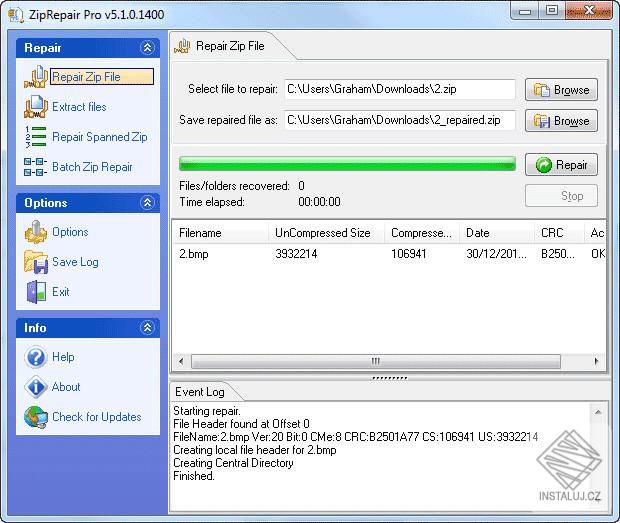Image resolution: width=620 pixels, height=523 pixels.
Task: Click the Save repaired file as field
Action: 400,120
